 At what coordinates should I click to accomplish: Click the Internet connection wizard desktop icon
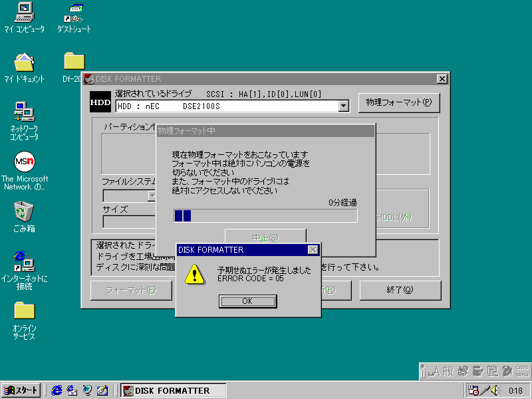click(24, 261)
